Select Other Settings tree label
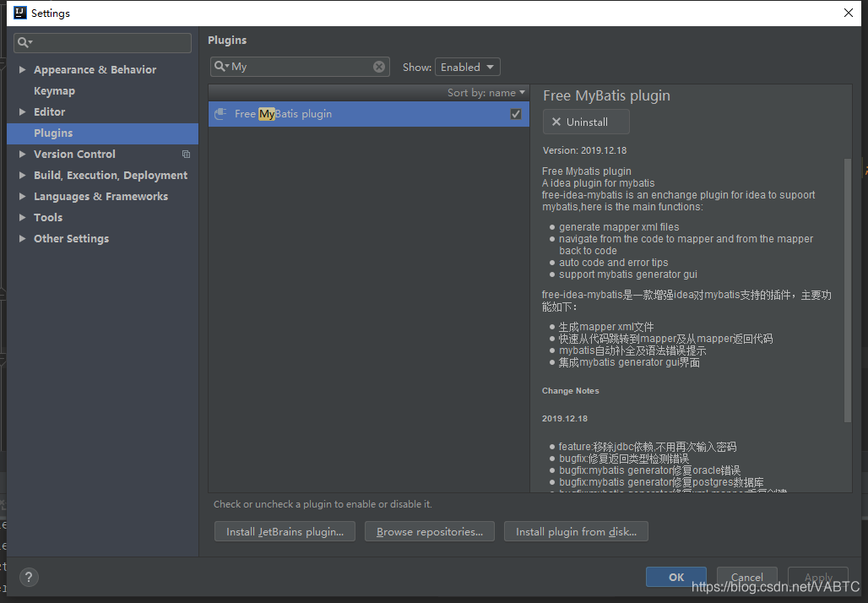This screenshot has width=868, height=603. [72, 238]
